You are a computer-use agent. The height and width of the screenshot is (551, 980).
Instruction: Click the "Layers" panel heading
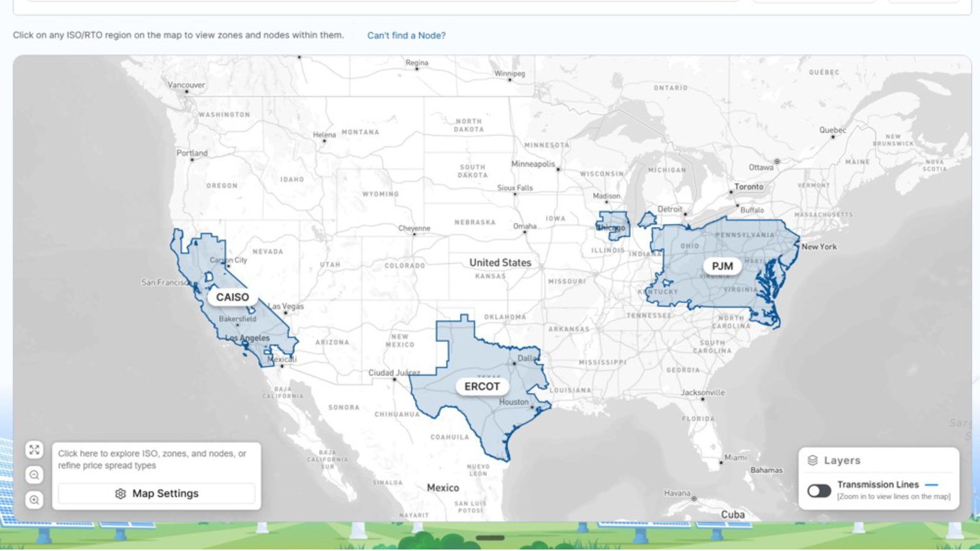pyautogui.click(x=842, y=460)
